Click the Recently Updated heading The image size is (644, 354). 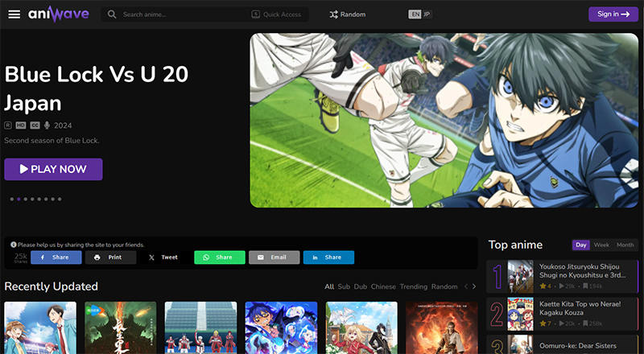click(x=51, y=286)
